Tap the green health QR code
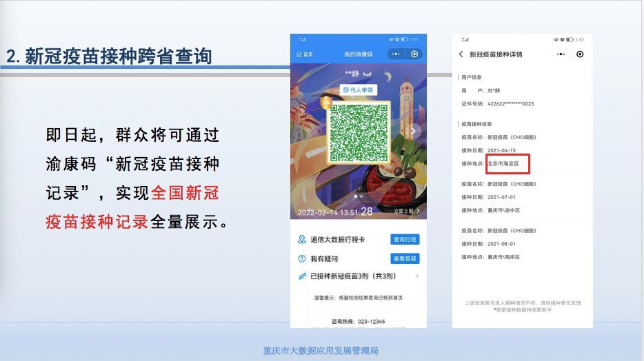This screenshot has height=361, width=644. tap(359, 133)
